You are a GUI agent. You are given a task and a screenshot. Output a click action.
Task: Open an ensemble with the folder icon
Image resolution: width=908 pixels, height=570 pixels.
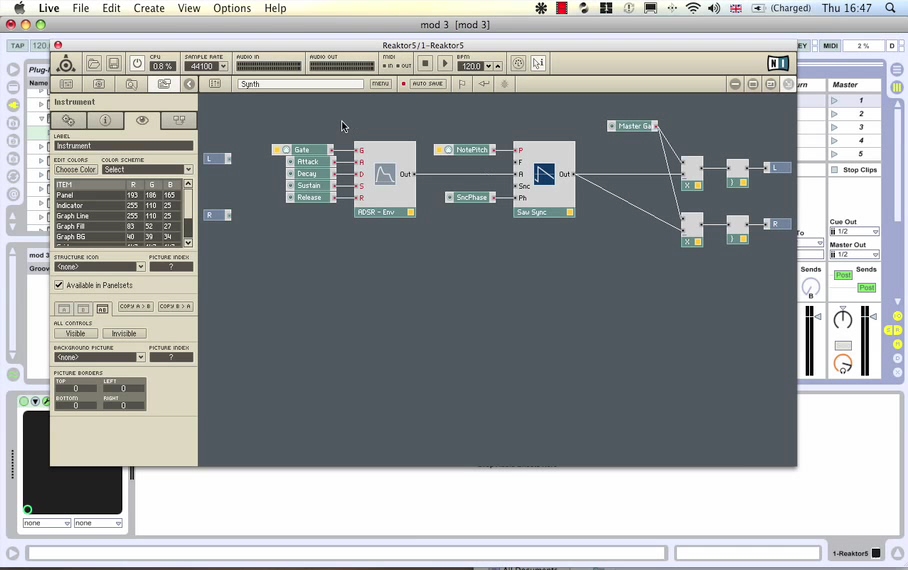point(94,63)
